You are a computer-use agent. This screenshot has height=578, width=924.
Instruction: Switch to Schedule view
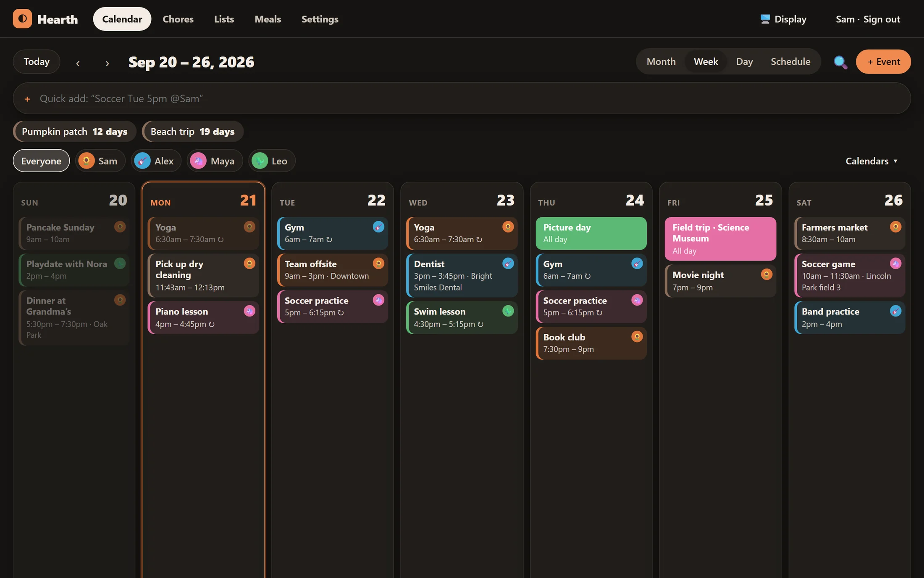click(x=790, y=61)
